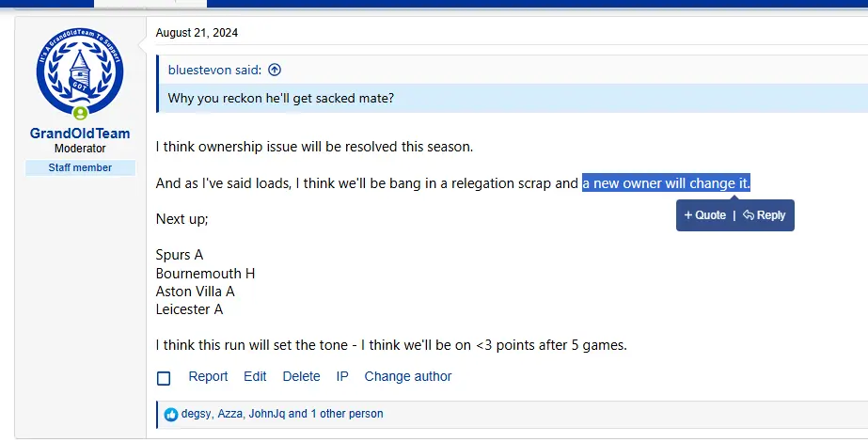The image size is (868, 442).
Task: Edit the post
Action: click(255, 376)
